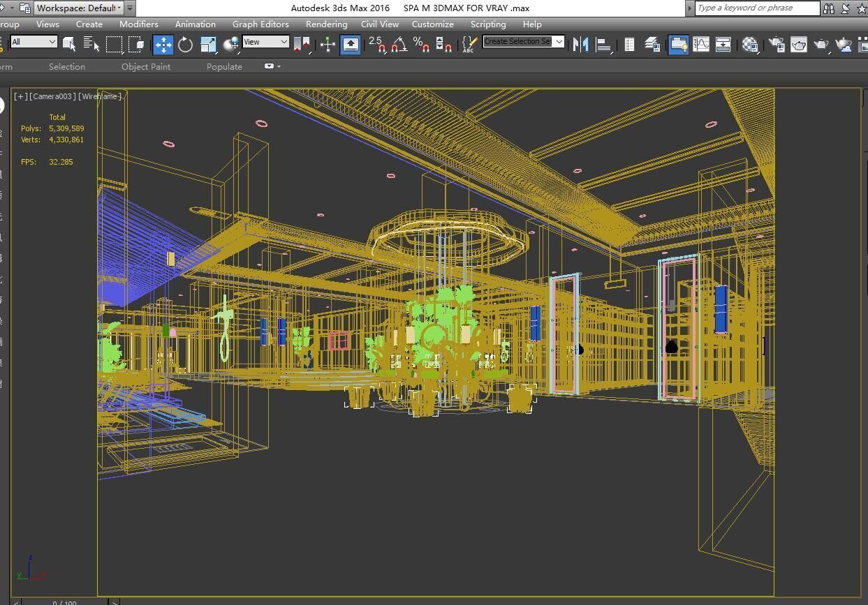Viewport: 868px width, 605px height.
Task: Activate Select and Scale tool
Action: [208, 44]
